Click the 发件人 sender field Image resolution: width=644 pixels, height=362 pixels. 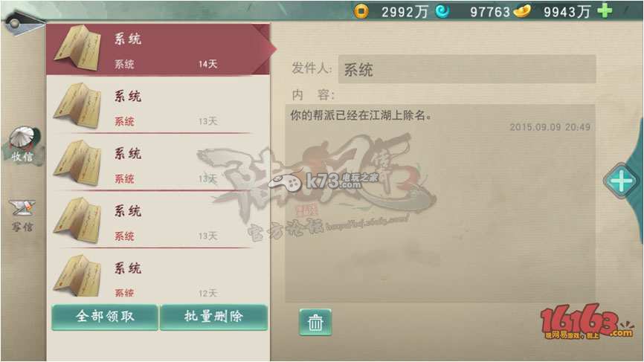(467, 69)
